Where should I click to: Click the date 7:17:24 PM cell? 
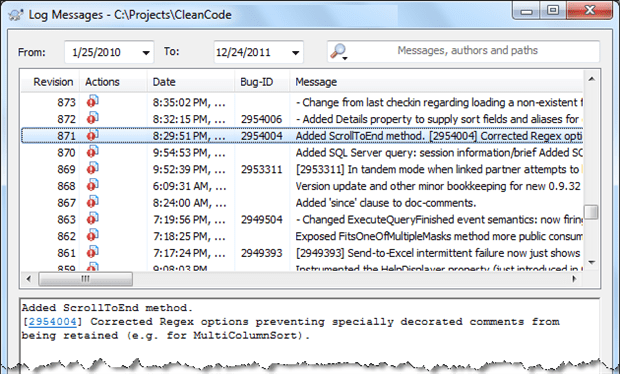tap(189, 253)
